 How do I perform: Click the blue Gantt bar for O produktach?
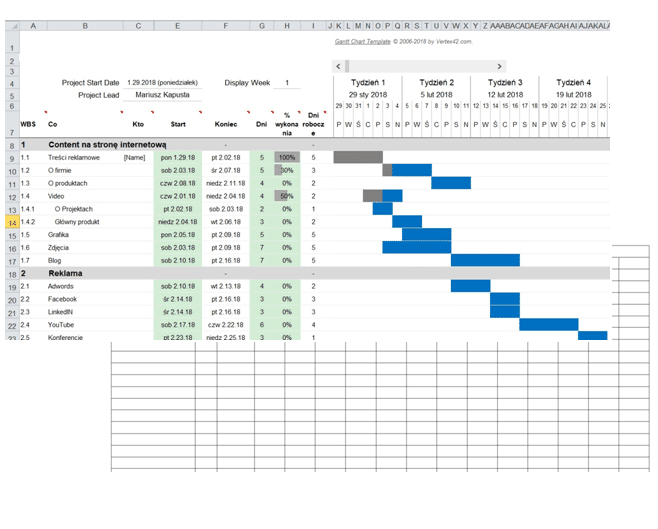[x=450, y=183]
